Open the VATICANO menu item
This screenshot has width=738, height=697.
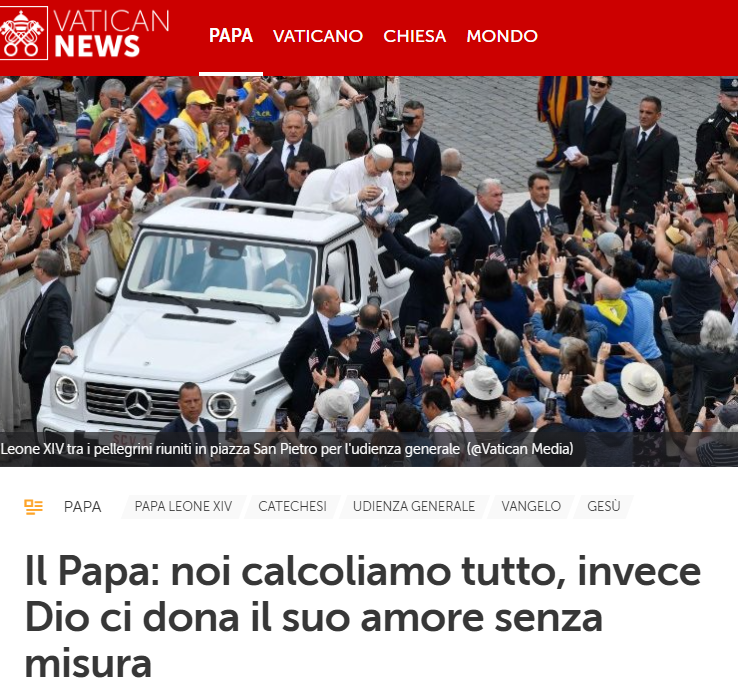coord(318,36)
